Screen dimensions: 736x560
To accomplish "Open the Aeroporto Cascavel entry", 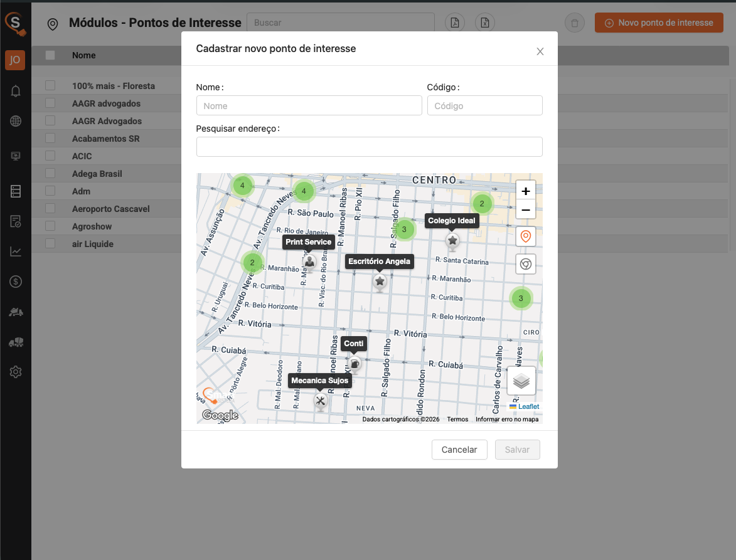I will click(111, 209).
